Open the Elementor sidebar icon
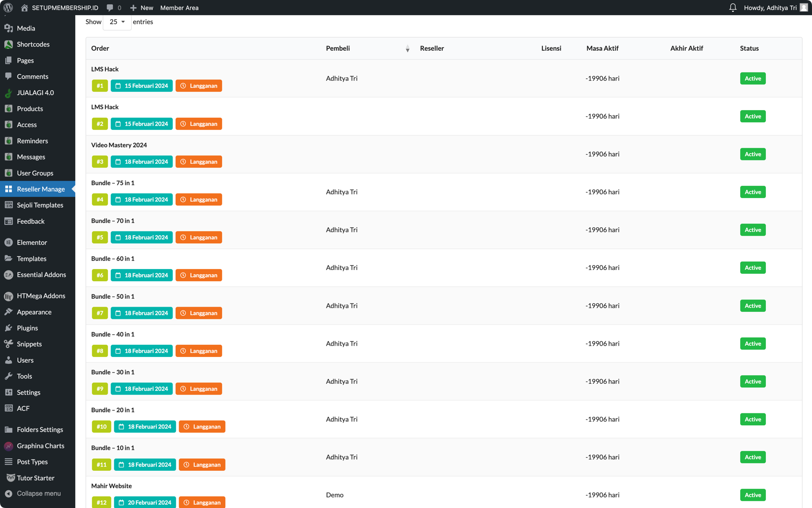Image resolution: width=812 pixels, height=508 pixels. (31, 242)
